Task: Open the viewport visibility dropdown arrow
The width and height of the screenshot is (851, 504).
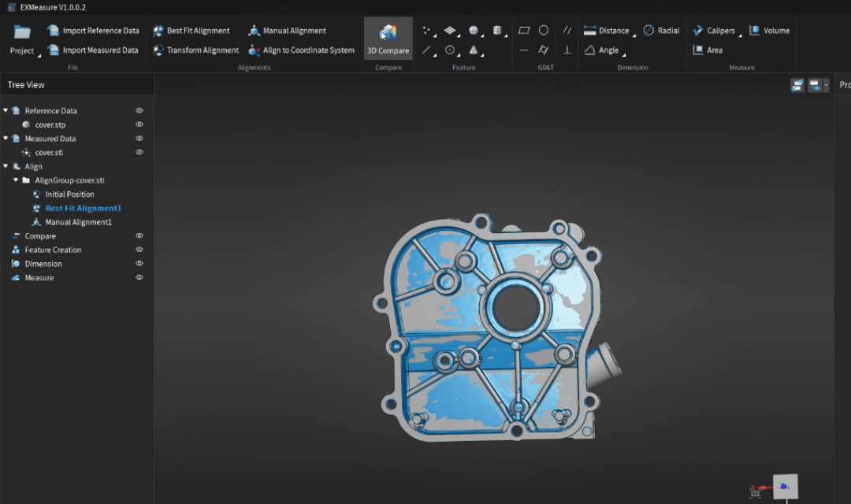Action: coord(826,85)
